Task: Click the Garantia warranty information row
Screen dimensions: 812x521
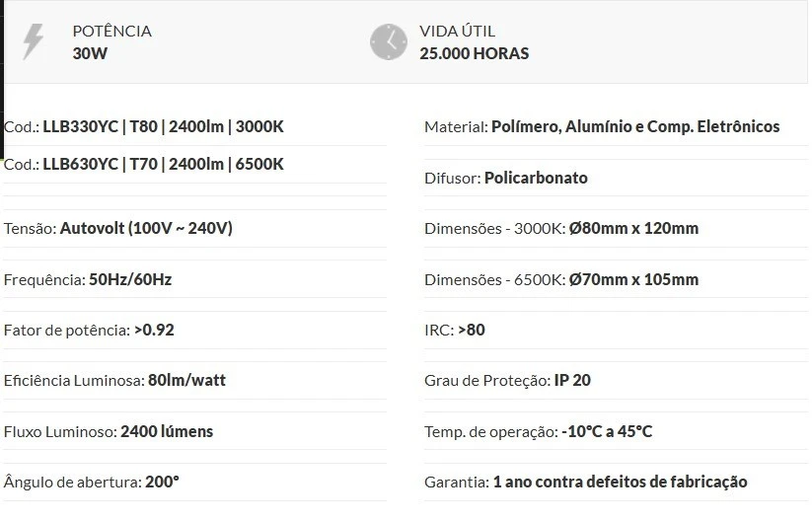Action: [x=585, y=482]
